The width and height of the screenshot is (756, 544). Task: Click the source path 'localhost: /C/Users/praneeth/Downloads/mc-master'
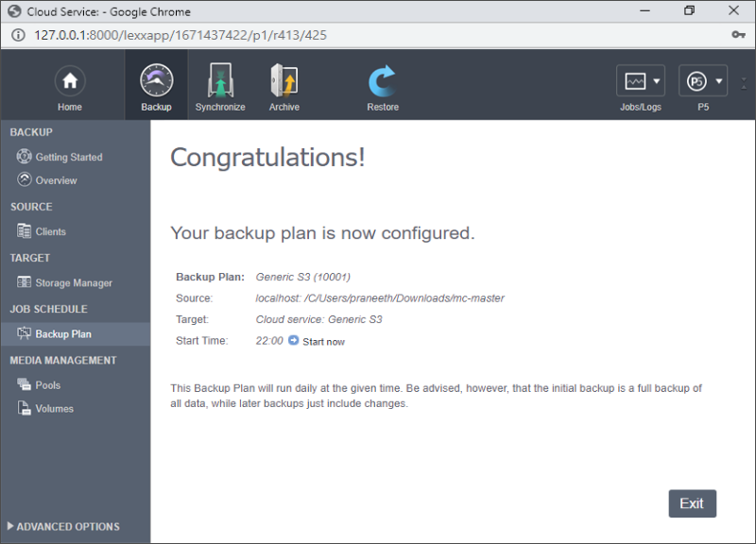click(x=380, y=298)
